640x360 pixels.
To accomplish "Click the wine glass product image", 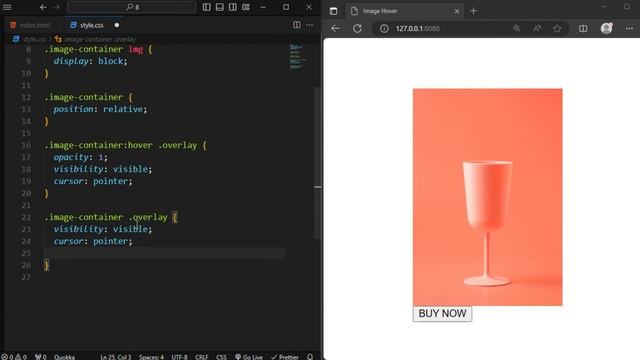I will click(x=487, y=197).
